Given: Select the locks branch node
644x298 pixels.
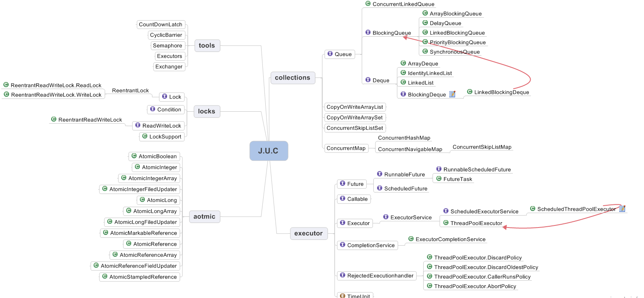Looking at the screenshot, I should pyautogui.click(x=207, y=111).
